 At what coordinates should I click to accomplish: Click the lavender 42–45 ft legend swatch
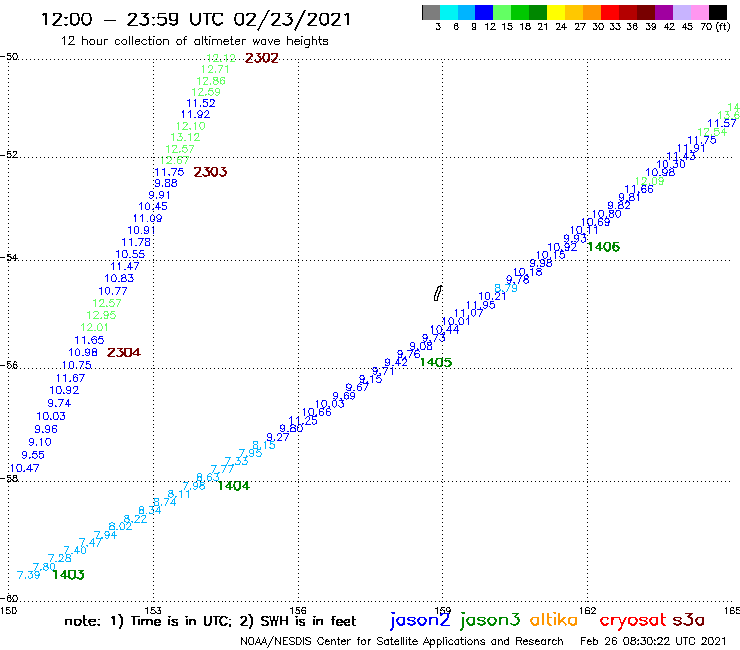point(681,12)
